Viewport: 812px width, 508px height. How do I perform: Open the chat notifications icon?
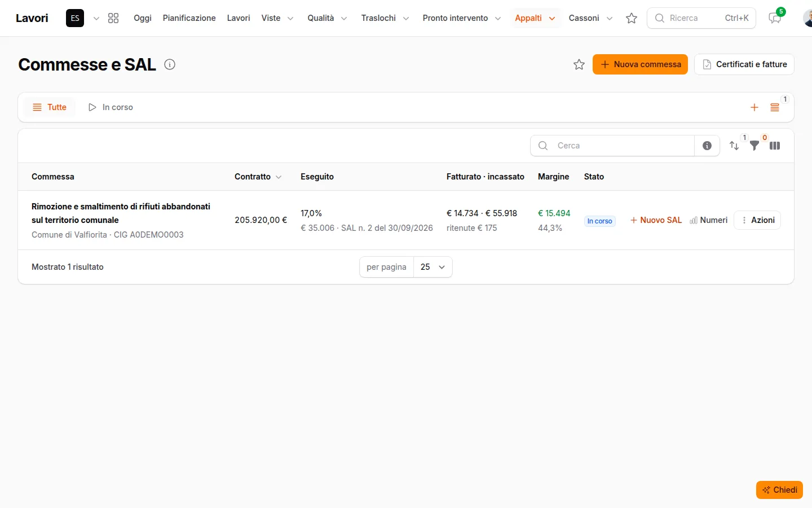click(x=775, y=18)
